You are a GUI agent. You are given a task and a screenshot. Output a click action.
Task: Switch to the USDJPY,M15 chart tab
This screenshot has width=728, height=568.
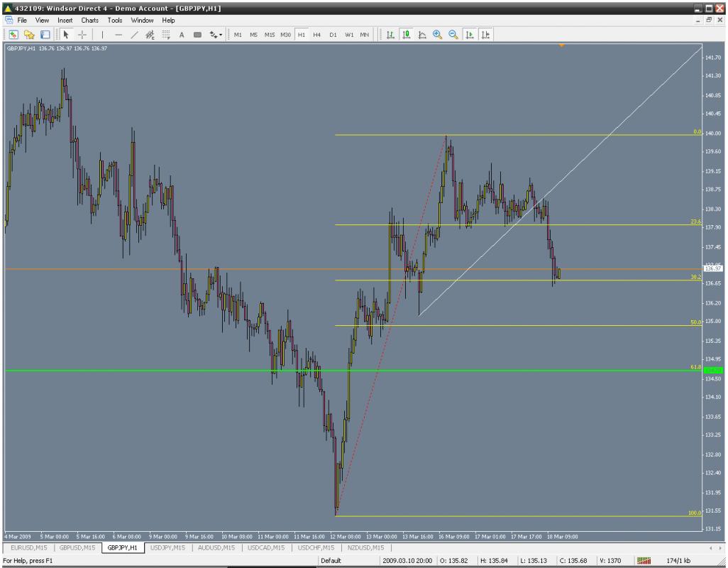tap(167, 547)
